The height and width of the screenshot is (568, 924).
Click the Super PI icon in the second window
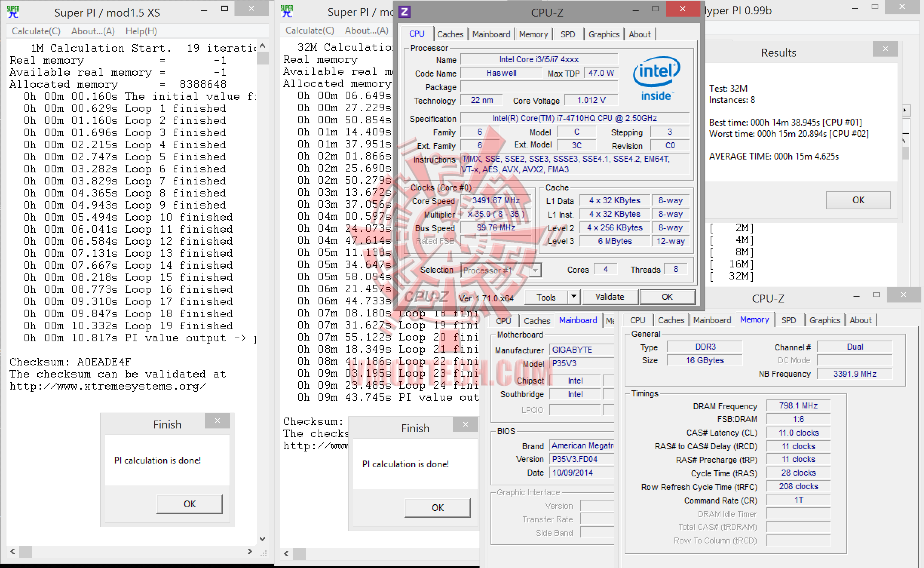pos(287,11)
